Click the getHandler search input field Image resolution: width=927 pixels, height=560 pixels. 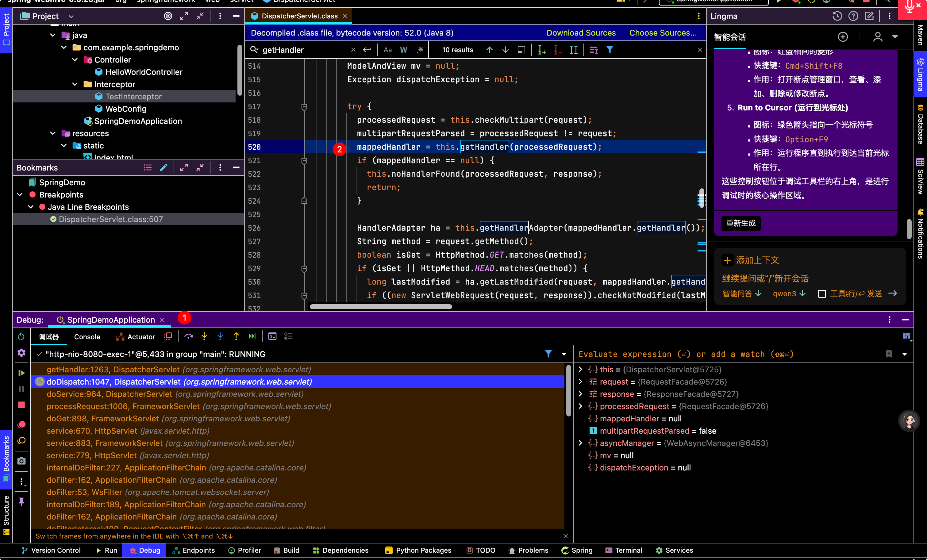tap(304, 50)
